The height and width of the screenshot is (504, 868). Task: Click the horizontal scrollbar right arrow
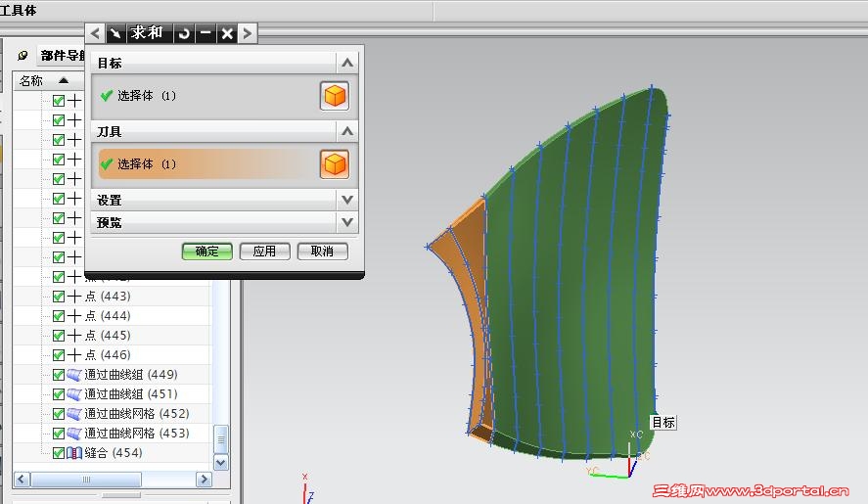click(x=204, y=480)
